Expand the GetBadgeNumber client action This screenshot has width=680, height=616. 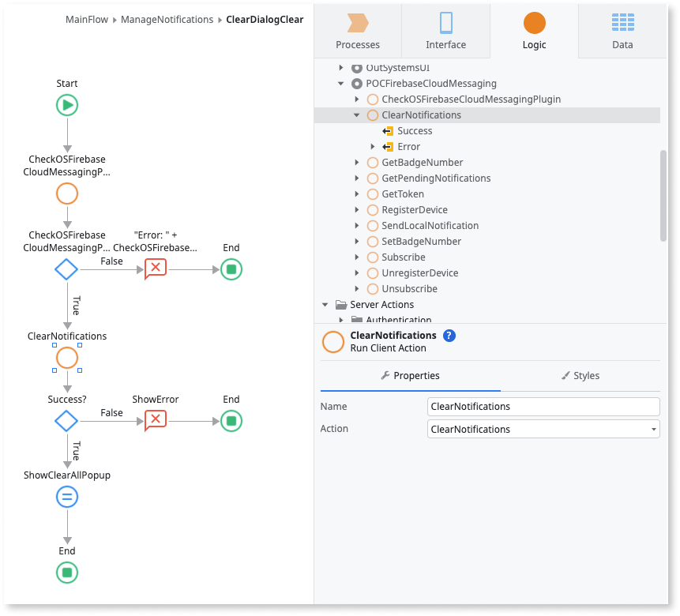(357, 162)
